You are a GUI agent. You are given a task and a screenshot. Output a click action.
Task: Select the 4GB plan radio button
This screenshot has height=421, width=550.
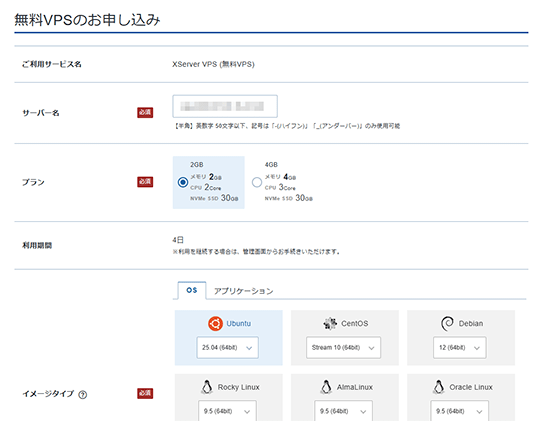point(257,182)
